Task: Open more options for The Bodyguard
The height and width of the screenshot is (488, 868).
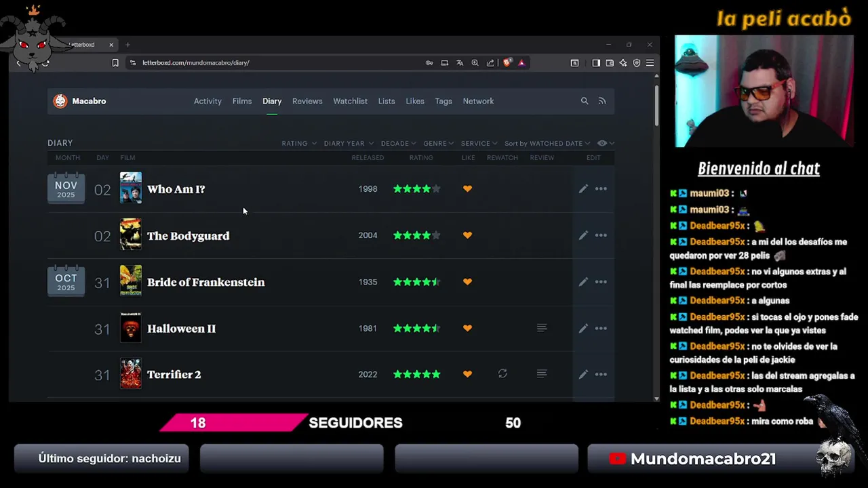Action: click(x=601, y=235)
